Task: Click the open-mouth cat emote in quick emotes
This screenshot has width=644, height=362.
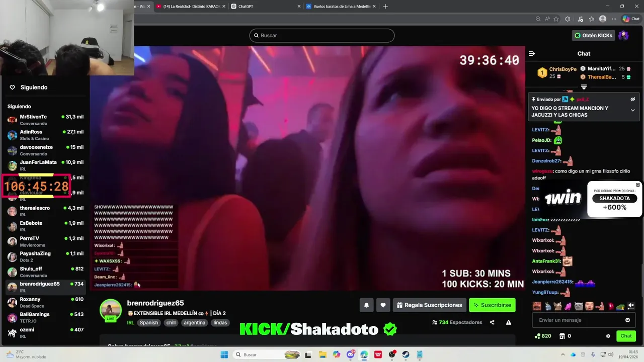Action: tap(557, 306)
